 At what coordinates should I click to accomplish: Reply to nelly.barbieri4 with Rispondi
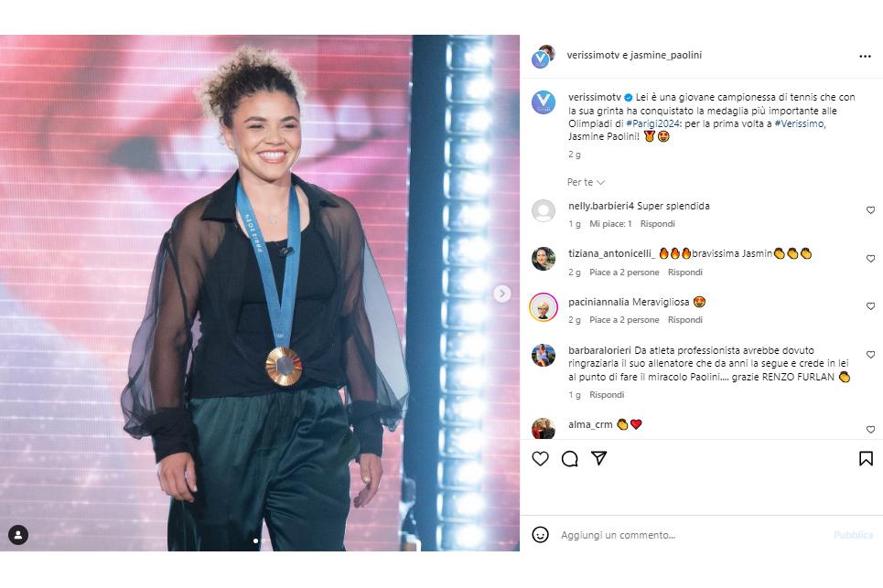657,224
